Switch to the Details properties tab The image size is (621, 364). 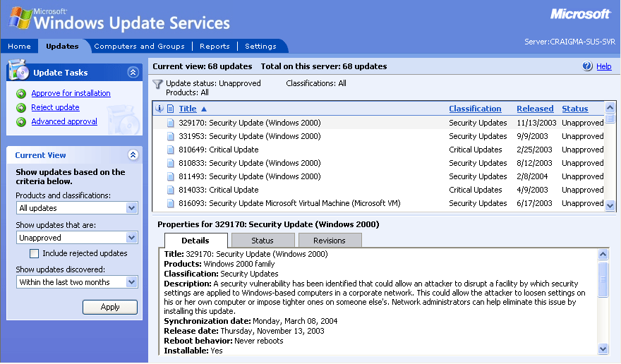[195, 241]
